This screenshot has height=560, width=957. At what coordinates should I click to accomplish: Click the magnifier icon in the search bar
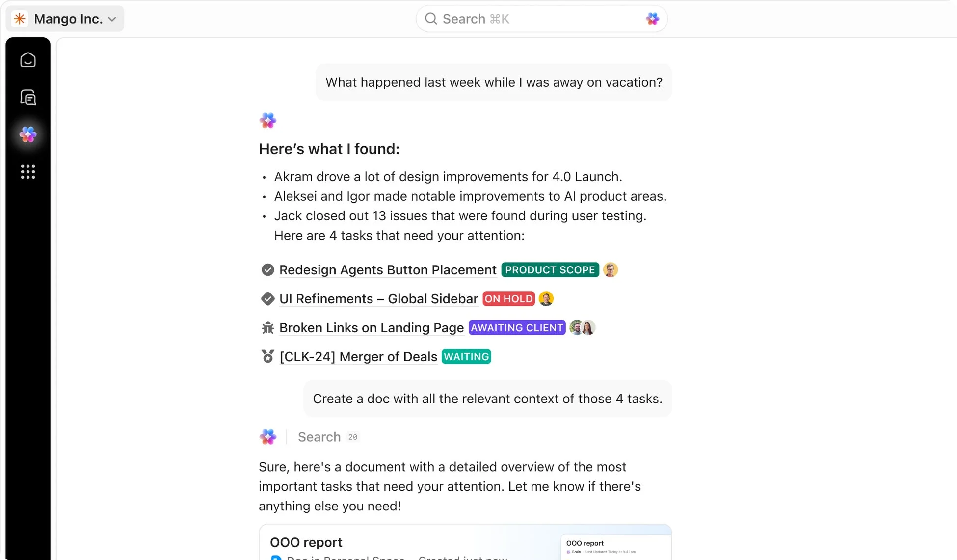430,18
